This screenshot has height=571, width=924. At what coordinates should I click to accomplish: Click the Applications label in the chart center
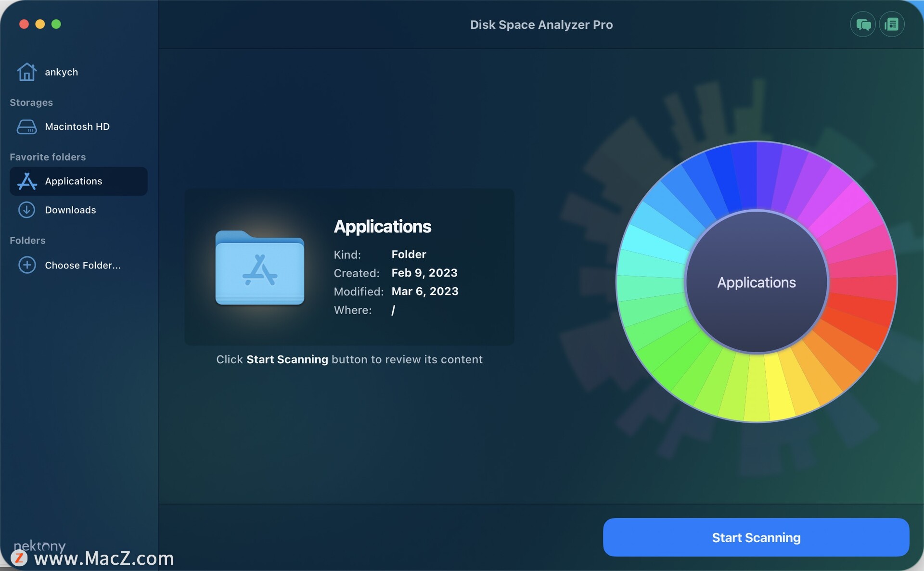[756, 282]
